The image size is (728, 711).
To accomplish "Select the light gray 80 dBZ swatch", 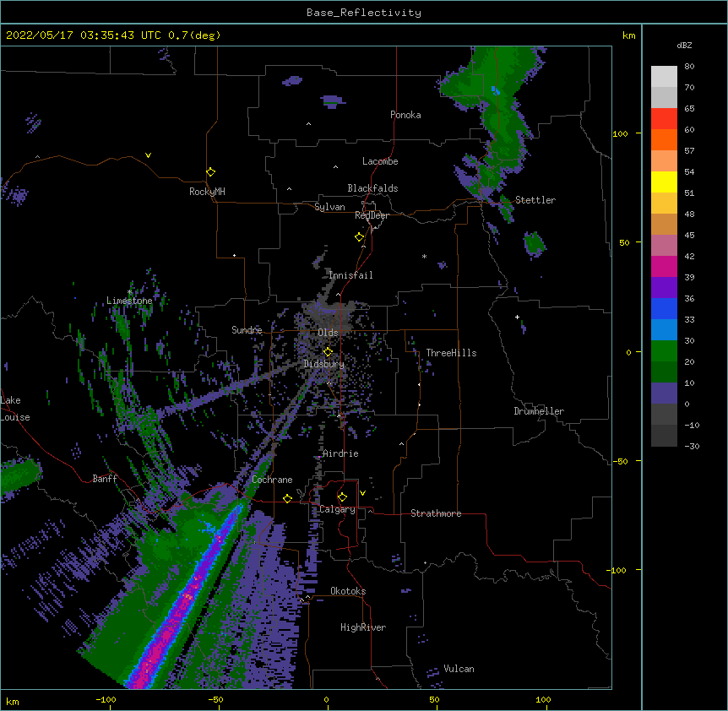I will (664, 76).
